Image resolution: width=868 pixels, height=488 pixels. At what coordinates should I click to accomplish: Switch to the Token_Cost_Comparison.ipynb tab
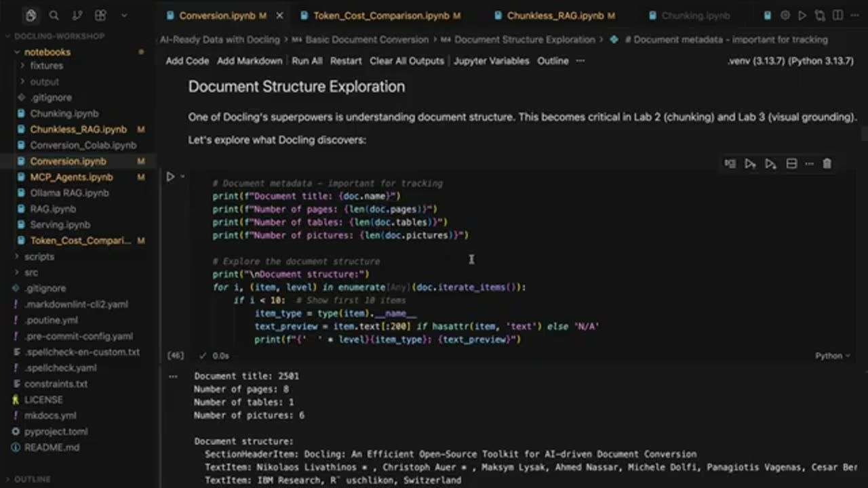coord(381,16)
